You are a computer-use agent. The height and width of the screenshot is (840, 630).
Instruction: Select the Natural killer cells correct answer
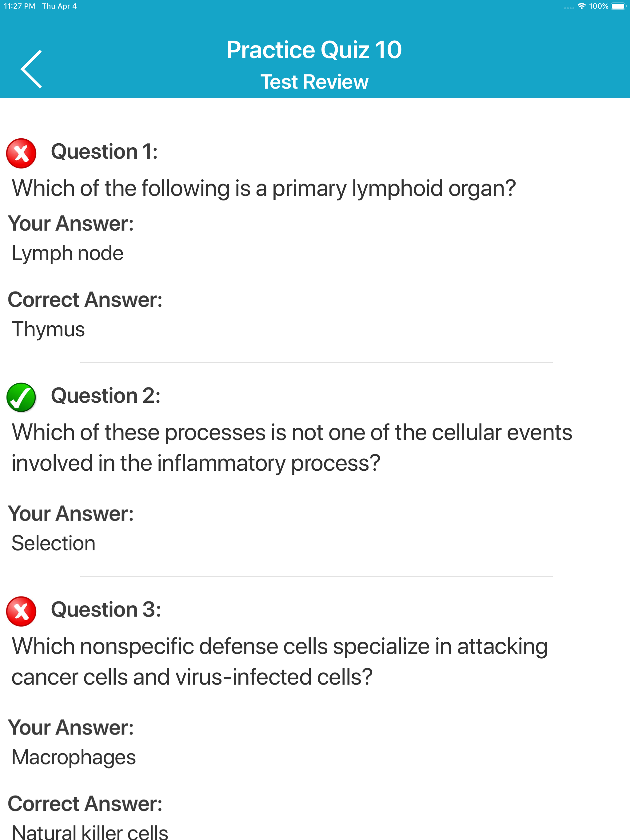(90, 832)
